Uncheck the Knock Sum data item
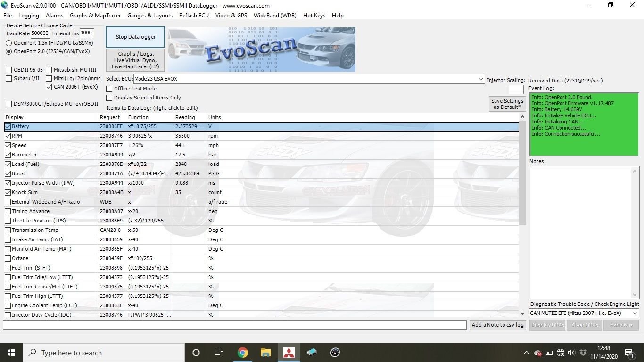 (x=8, y=192)
